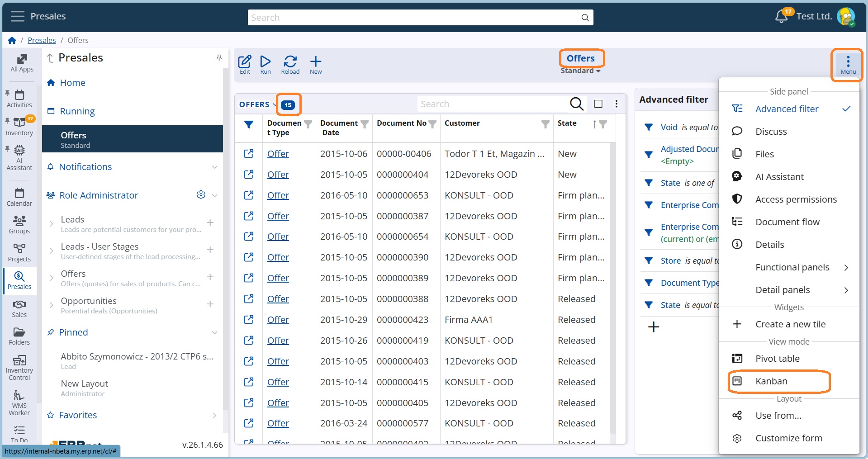The image size is (868, 459).
Task: Expand the Leads item
Action: click(x=52, y=223)
